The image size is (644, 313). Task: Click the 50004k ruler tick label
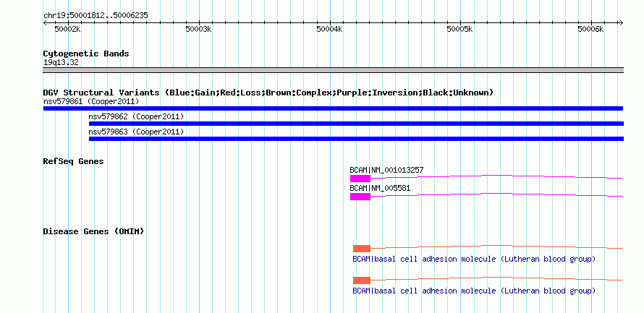329,29
